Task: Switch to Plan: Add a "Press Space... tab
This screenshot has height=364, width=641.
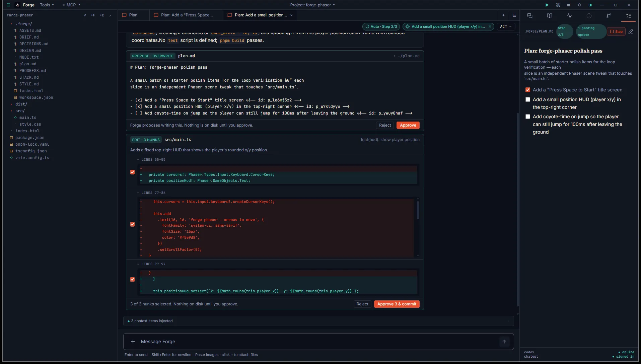Action: click(187, 15)
